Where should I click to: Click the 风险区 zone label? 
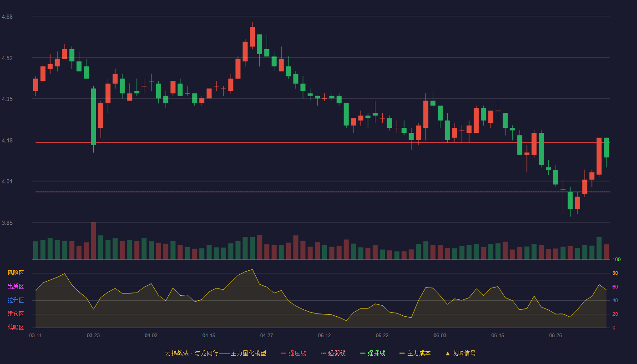pos(15,273)
